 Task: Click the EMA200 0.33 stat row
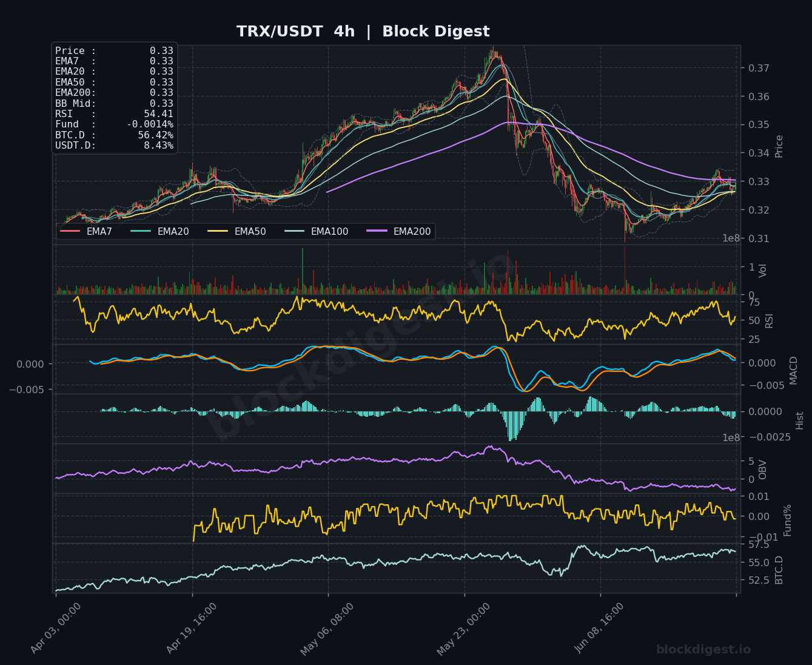coord(114,93)
